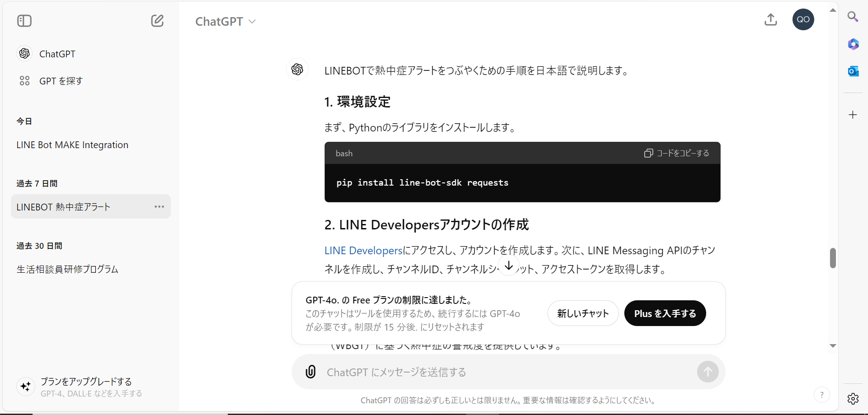Image resolution: width=868 pixels, height=415 pixels.
Task: Open options menu for LINEBOT 熱中症アラート
Action: 159,206
